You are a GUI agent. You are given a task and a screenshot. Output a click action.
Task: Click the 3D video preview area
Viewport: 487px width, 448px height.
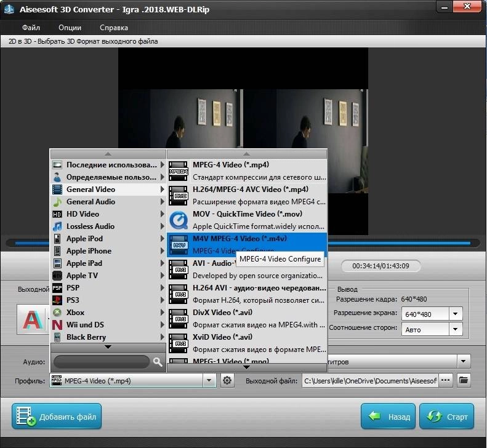[243, 141]
